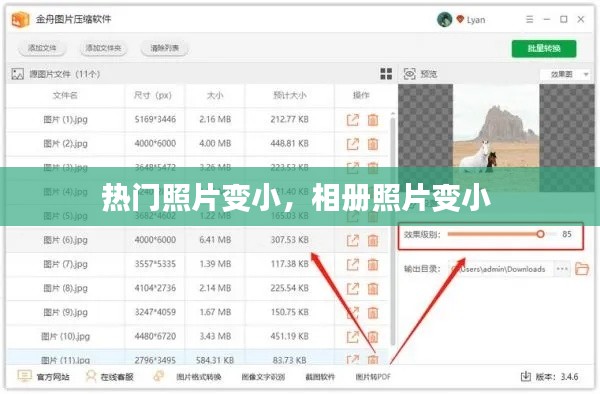Image resolution: width=600 pixels, height=394 pixels.
Task: Click the 输出目录 path input field
Action: point(501,269)
